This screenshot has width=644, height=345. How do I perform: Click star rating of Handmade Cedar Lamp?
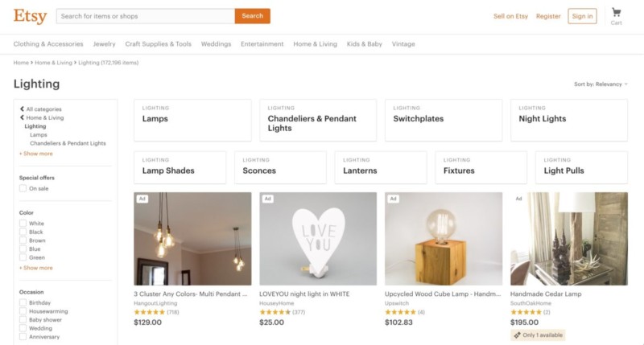click(526, 311)
